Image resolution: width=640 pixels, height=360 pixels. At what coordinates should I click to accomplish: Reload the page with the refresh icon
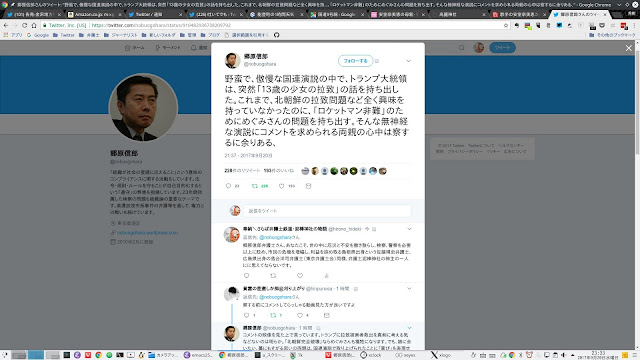(24, 25)
